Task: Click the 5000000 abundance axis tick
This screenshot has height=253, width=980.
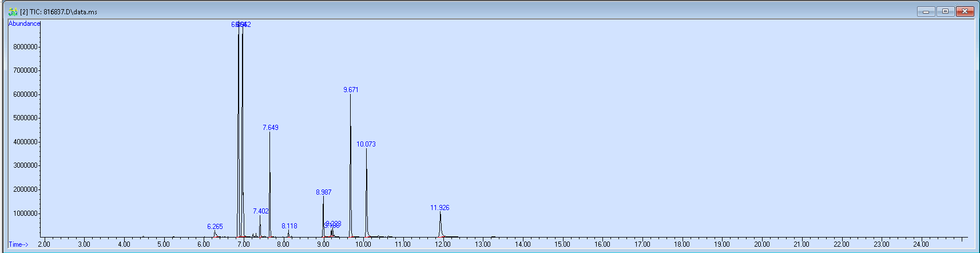Action: (x=25, y=118)
